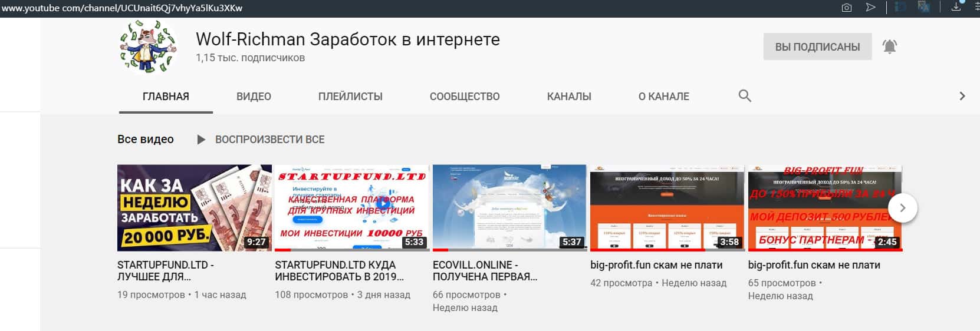Image resolution: width=980 pixels, height=331 pixels.
Task: Open the 5:33 STARTUPFUND.LTD video thumbnail
Action: point(352,208)
